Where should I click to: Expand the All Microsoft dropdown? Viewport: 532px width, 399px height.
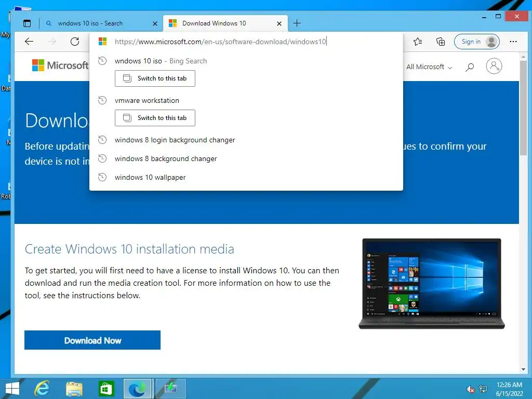429,67
